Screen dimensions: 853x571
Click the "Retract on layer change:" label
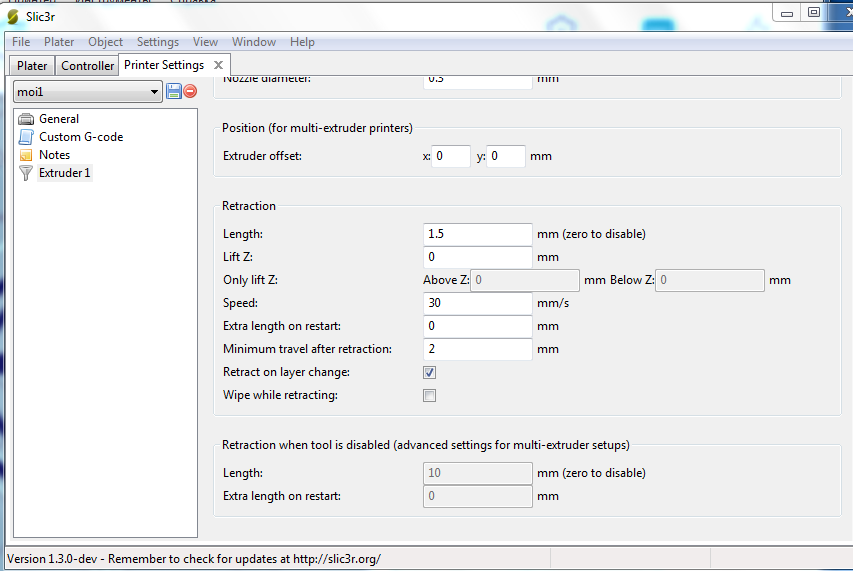click(286, 373)
